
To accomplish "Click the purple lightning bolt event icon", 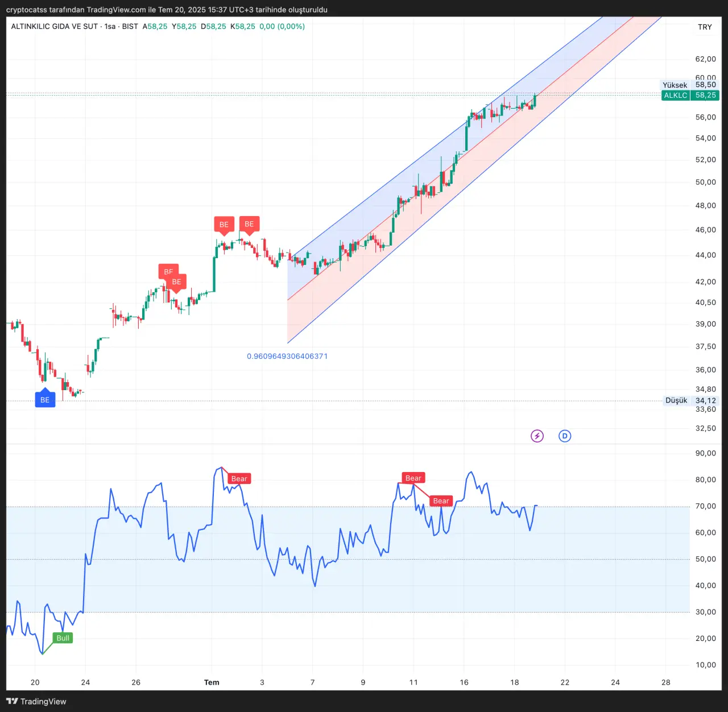I will (537, 436).
